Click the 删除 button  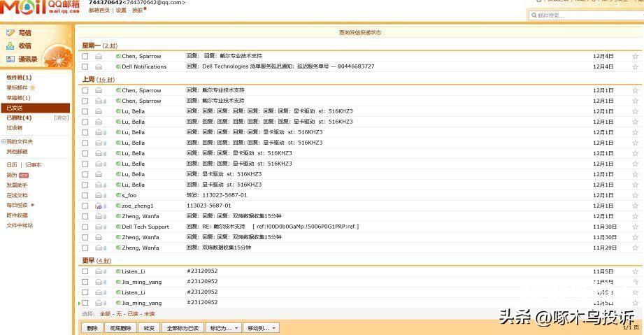coord(92,328)
